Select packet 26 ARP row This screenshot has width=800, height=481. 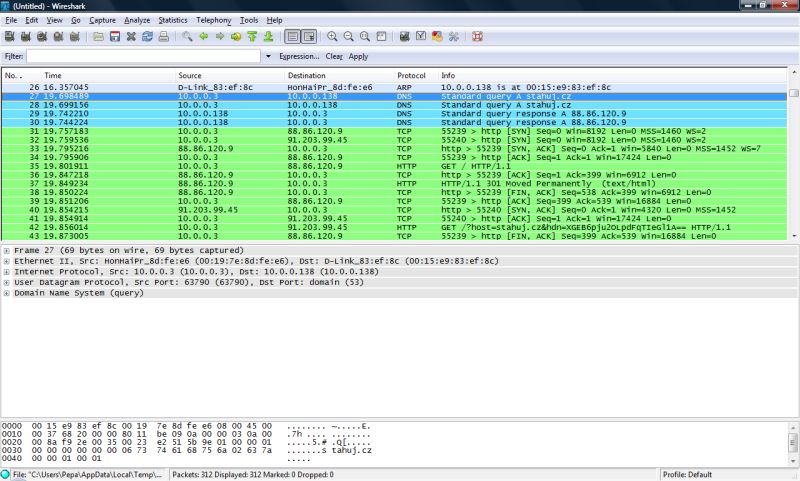coord(394,87)
